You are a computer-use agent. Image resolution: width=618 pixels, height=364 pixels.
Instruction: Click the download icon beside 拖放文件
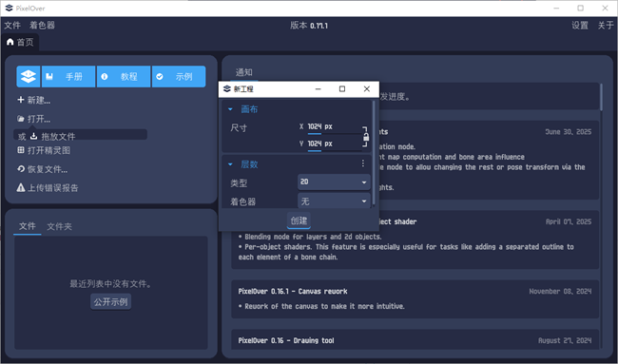pos(34,136)
